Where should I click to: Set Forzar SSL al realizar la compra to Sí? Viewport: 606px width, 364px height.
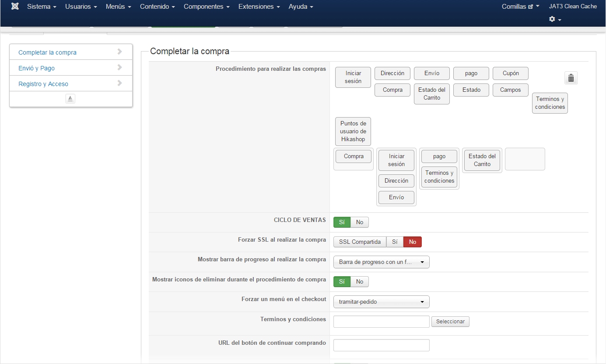click(395, 242)
